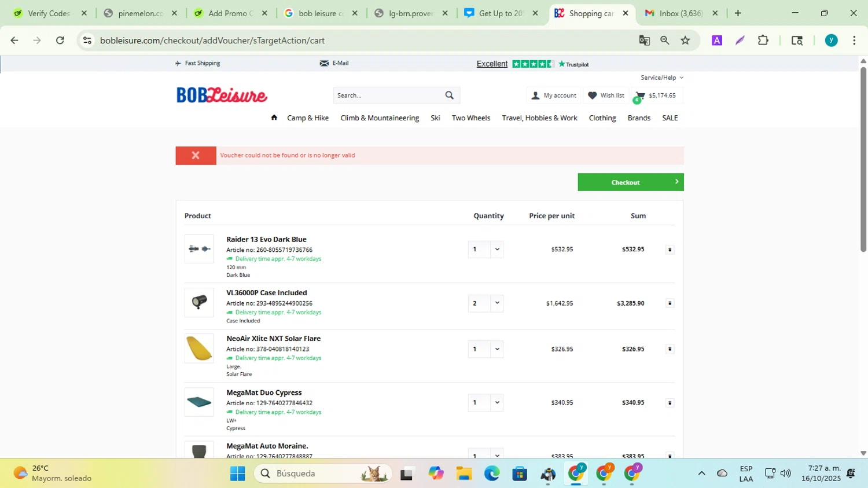Switch to the Get Up to 20 tab

tap(501, 13)
